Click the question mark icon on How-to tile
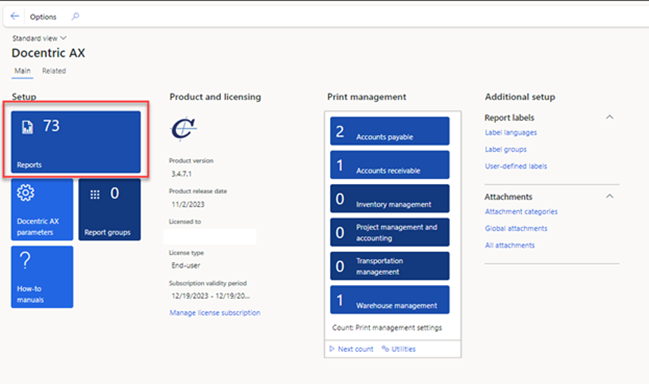The height and width of the screenshot is (384, 649). pos(25,261)
